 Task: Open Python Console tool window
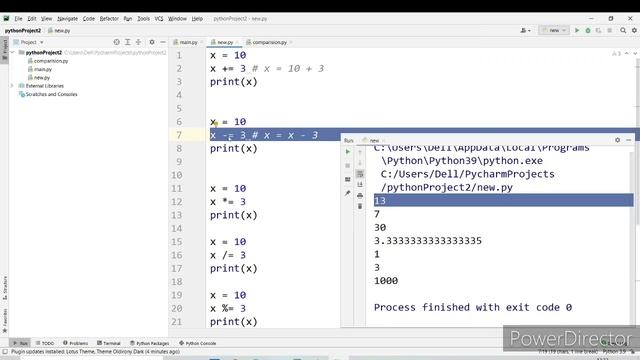(x=198, y=343)
